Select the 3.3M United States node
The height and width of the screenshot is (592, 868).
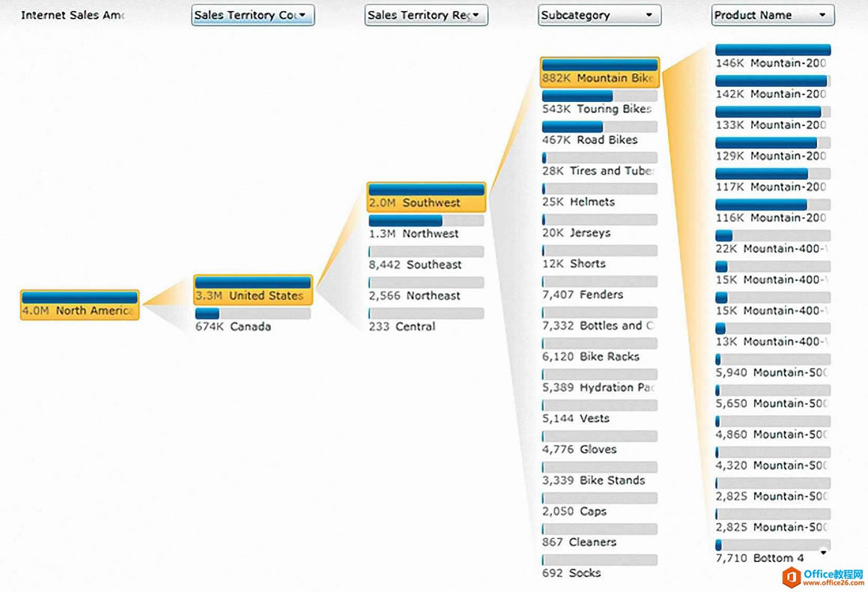click(252, 289)
